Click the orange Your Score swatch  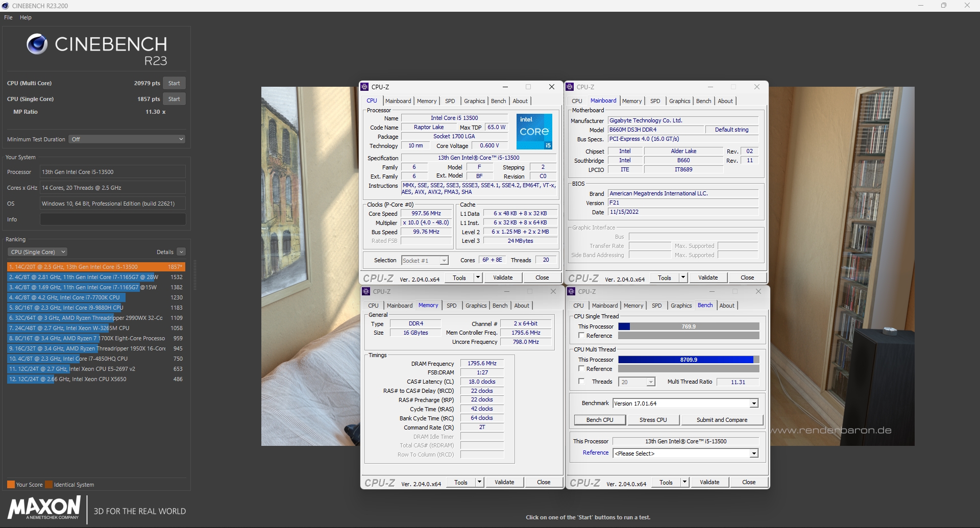11,484
